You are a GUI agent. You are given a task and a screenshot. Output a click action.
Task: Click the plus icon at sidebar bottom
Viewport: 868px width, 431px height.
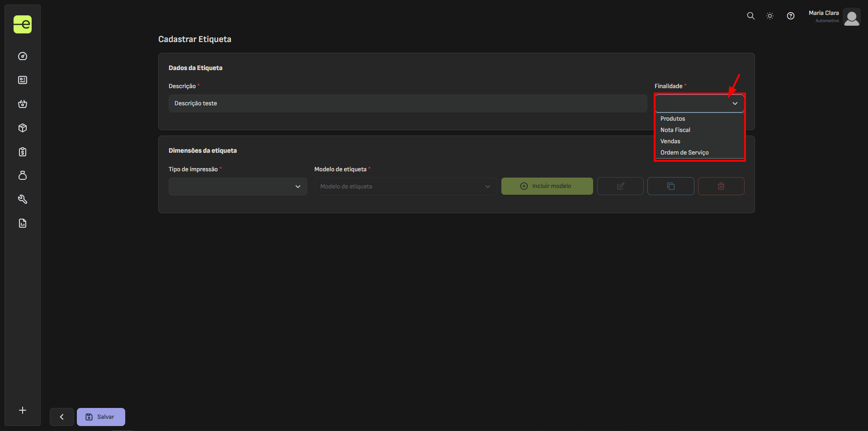click(x=23, y=410)
